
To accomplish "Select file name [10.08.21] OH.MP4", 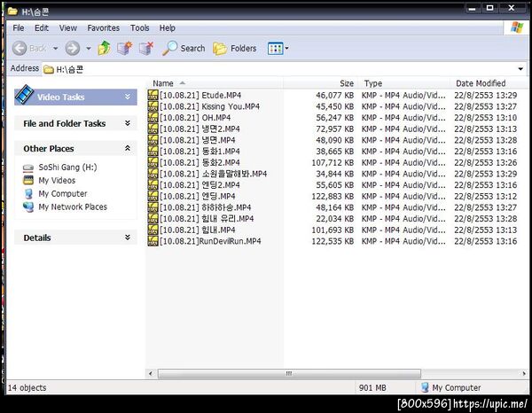I will [x=195, y=117].
